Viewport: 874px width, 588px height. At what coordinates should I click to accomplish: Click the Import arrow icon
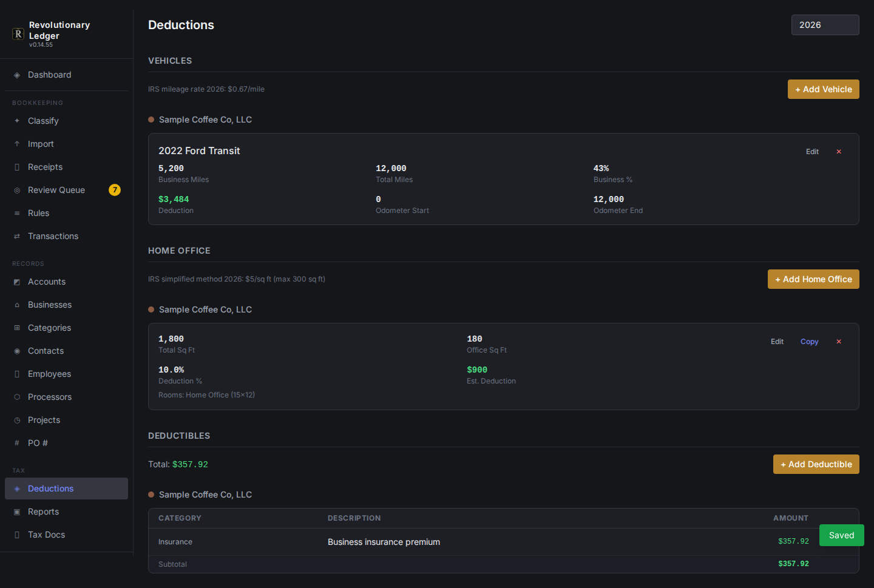pos(17,144)
